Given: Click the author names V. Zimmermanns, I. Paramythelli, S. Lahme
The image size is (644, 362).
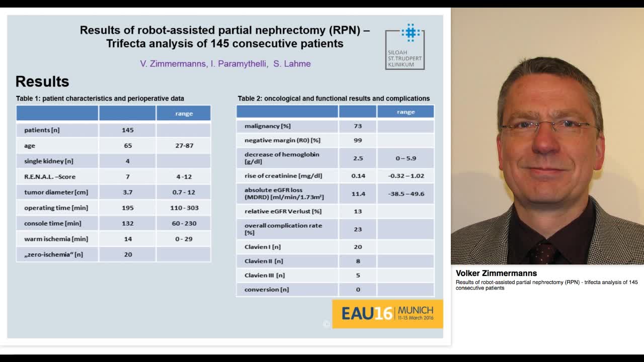Looking at the screenshot, I should pyautogui.click(x=225, y=63).
